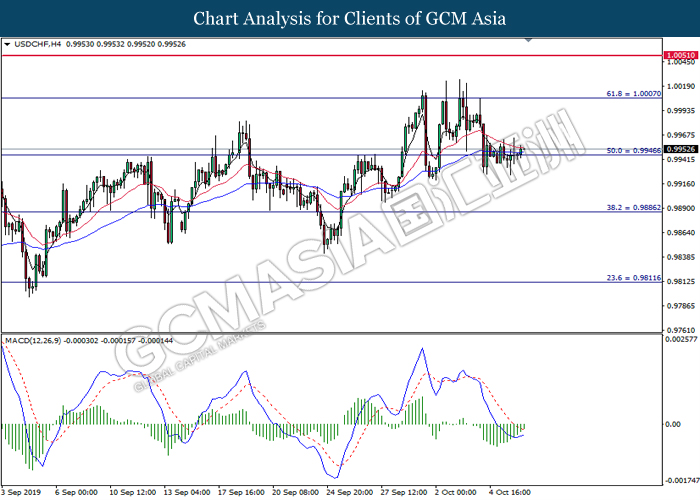The image size is (700, 500).
Task: Select the black 0.99526 current price tag
Action: [681, 149]
